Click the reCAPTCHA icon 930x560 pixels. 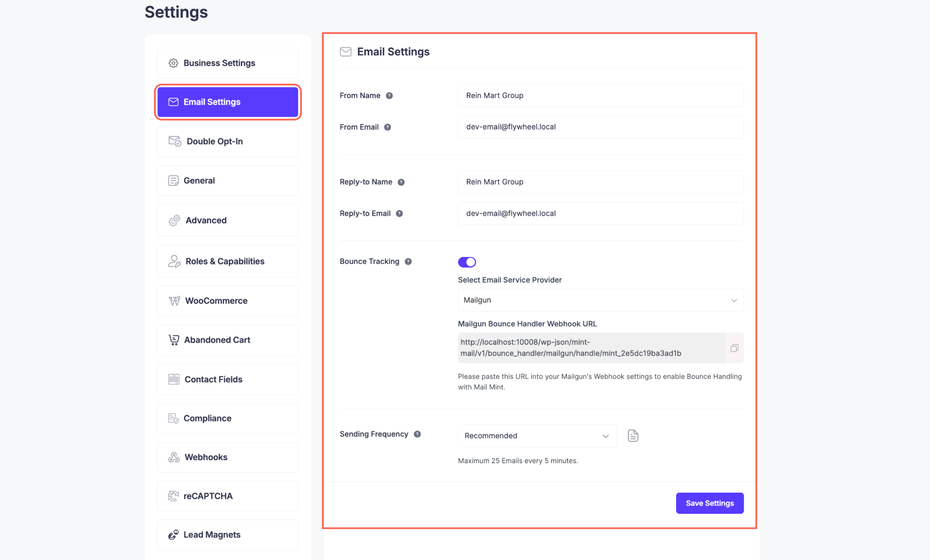click(173, 496)
